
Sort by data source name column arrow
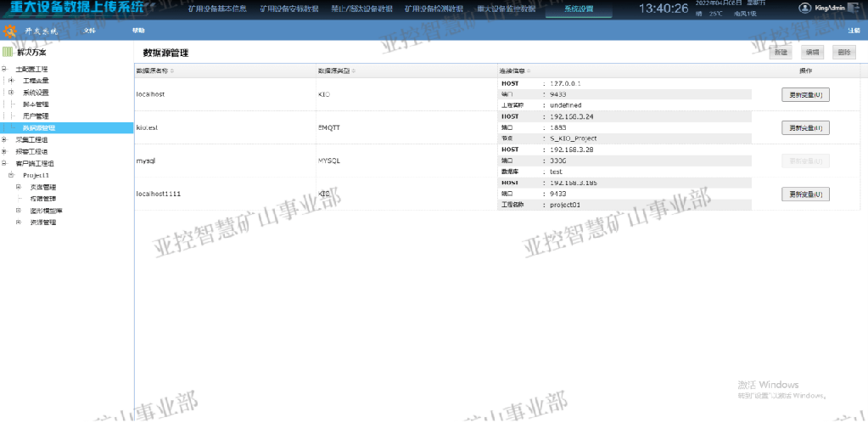click(172, 71)
